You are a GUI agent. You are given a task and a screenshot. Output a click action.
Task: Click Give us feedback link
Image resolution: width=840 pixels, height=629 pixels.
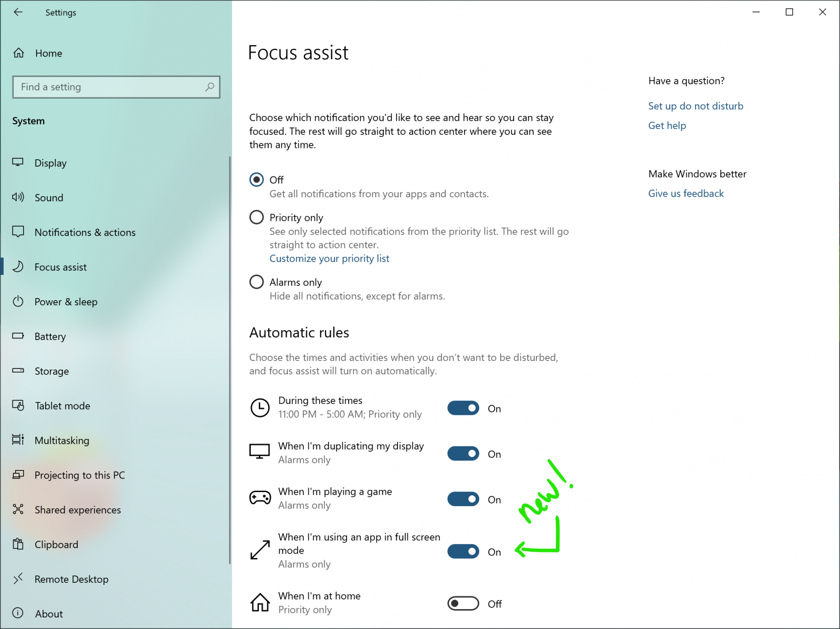pos(686,193)
